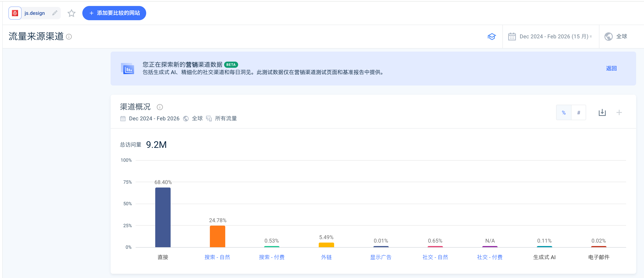The image size is (644, 278).
Task: Click the orange 搜索 - 自然 bar
Action: [x=217, y=236]
